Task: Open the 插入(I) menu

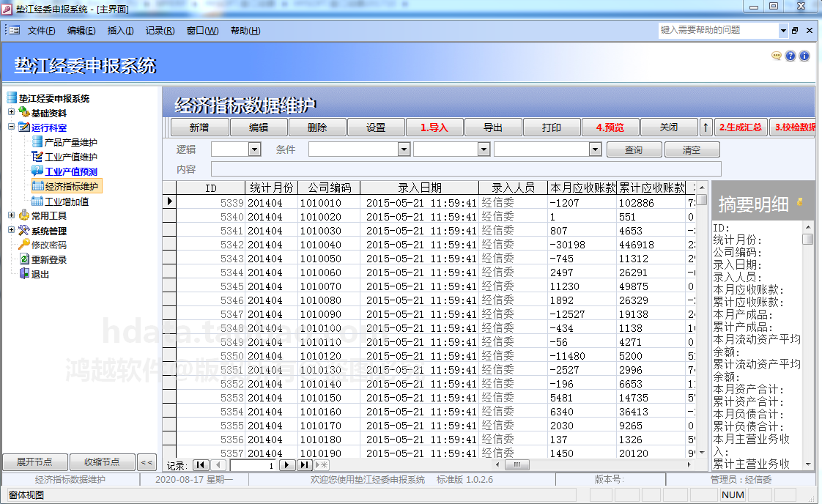Action: click(121, 31)
